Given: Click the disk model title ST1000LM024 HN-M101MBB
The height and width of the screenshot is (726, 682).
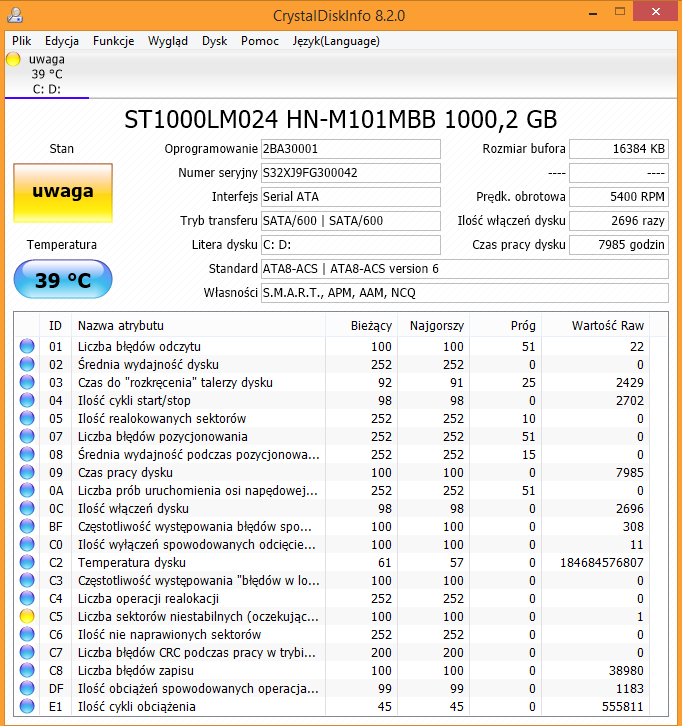Looking at the screenshot, I should 280,120.
